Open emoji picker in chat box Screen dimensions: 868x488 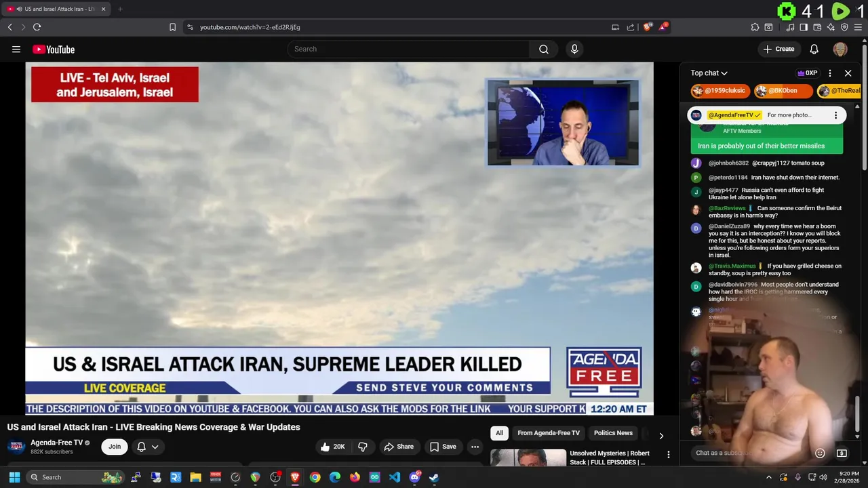[820, 453]
